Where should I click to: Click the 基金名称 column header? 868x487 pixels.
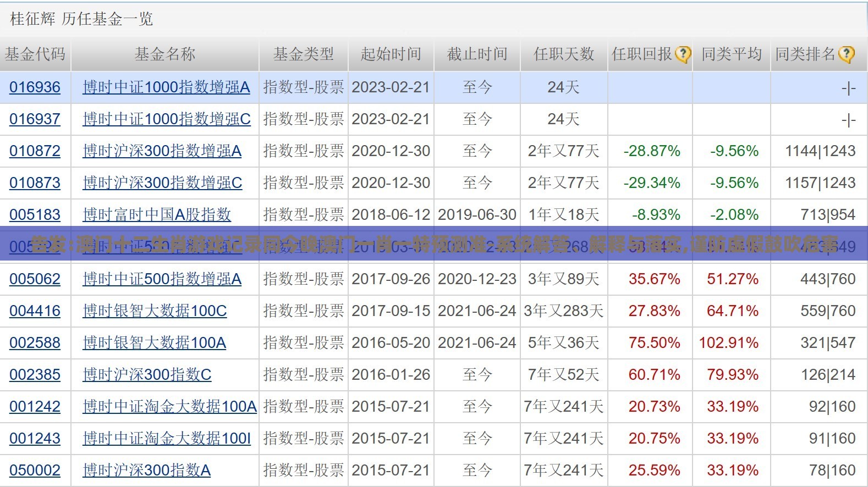coord(165,54)
